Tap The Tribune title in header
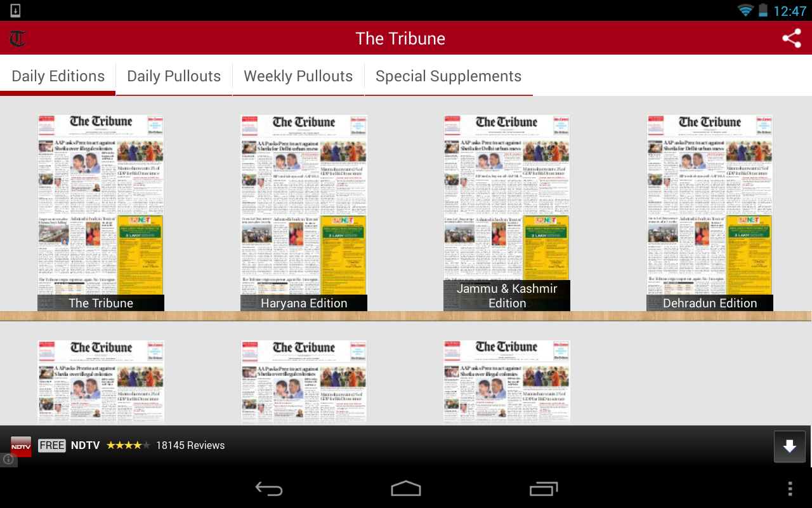Screen dimensions: 812x508 [x=400, y=39]
